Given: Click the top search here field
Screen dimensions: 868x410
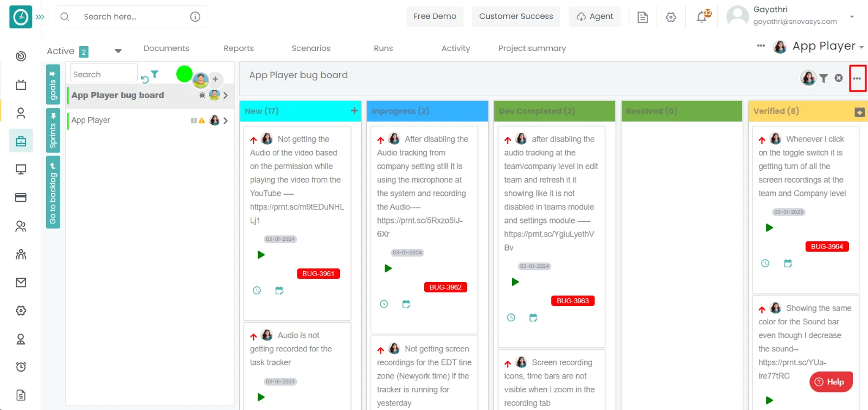Looking at the screenshot, I should 130,17.
